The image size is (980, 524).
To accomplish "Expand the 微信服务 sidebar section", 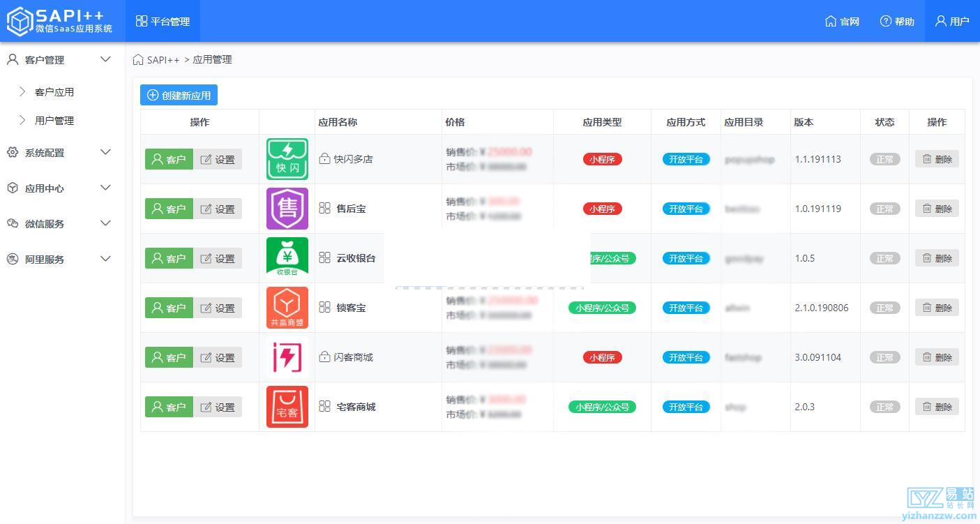I will tap(59, 223).
